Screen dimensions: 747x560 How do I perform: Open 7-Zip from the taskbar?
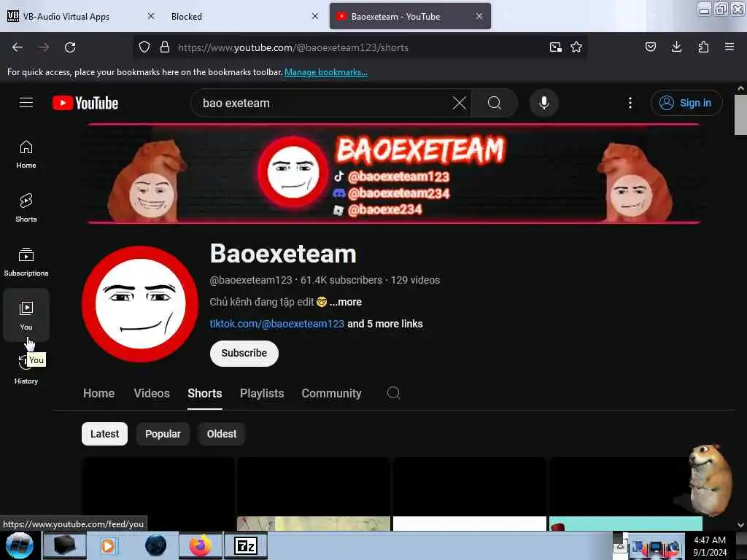pyautogui.click(x=246, y=545)
